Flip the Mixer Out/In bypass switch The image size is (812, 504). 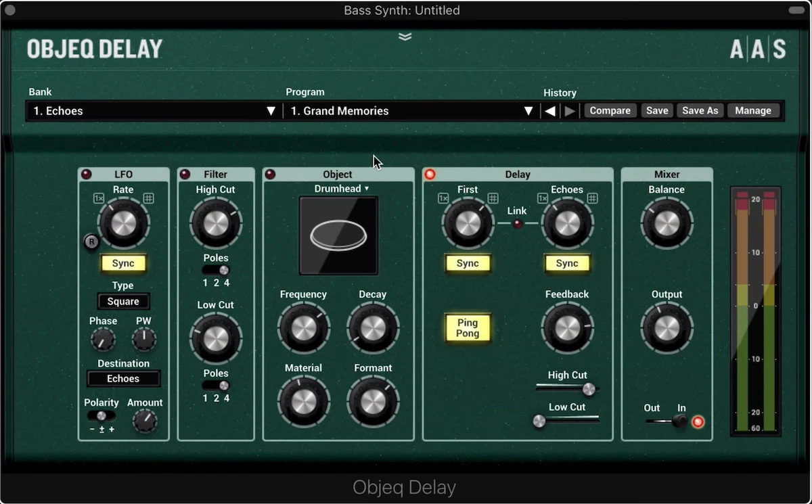click(x=667, y=421)
